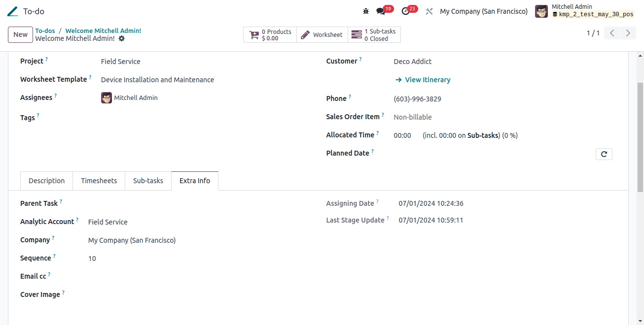Click the Planned Date refresh icon

tap(604, 154)
